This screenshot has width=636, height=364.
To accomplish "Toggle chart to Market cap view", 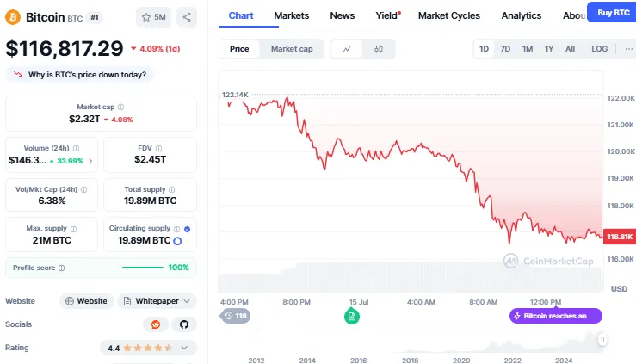I will tap(292, 49).
